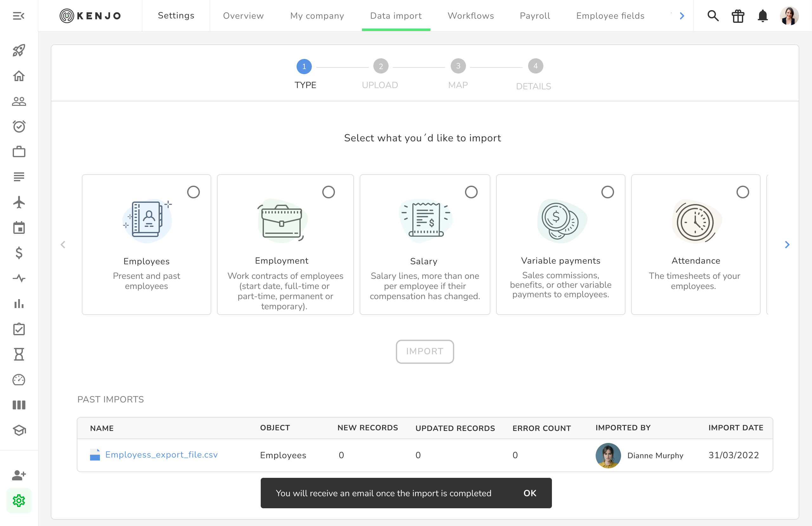The width and height of the screenshot is (812, 526).
Task: Click the user profile avatar photo
Action: 789,16
